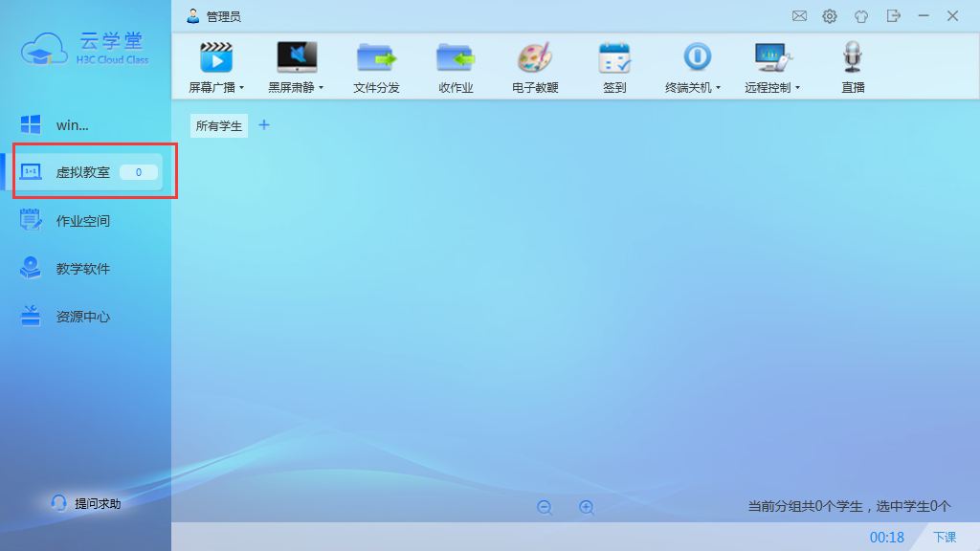Screen dimensions: 980x551
Task: Open the messages envelope icon
Action: (799, 16)
